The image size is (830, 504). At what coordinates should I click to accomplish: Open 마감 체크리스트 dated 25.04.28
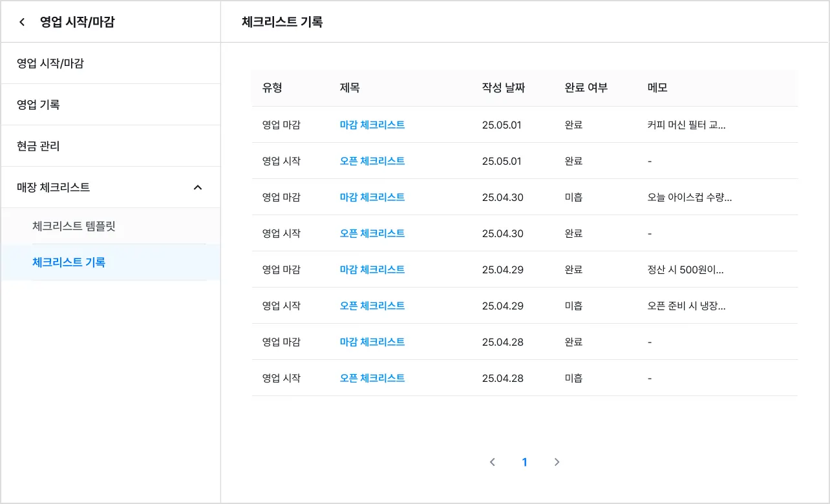[x=372, y=342]
